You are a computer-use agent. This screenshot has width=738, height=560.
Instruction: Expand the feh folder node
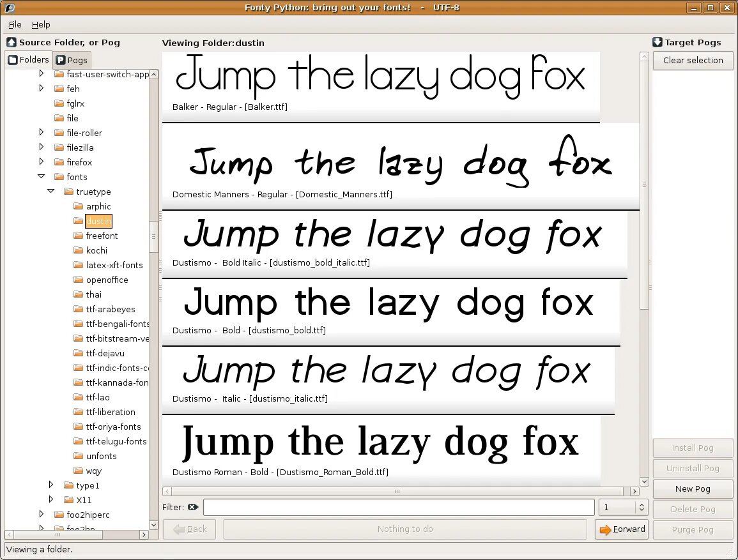point(42,88)
